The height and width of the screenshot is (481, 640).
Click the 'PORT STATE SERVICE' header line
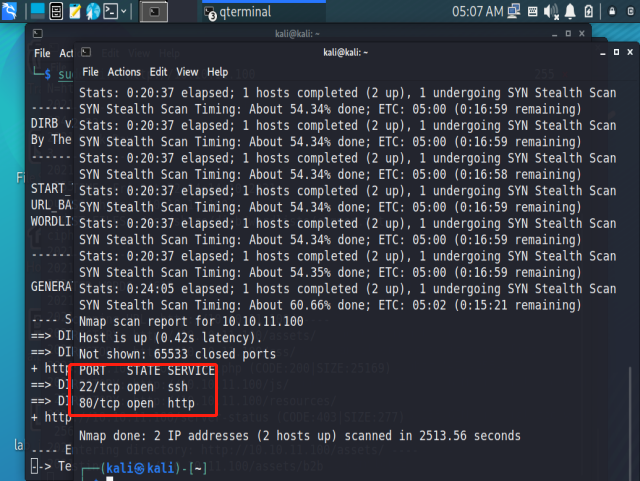point(147,370)
